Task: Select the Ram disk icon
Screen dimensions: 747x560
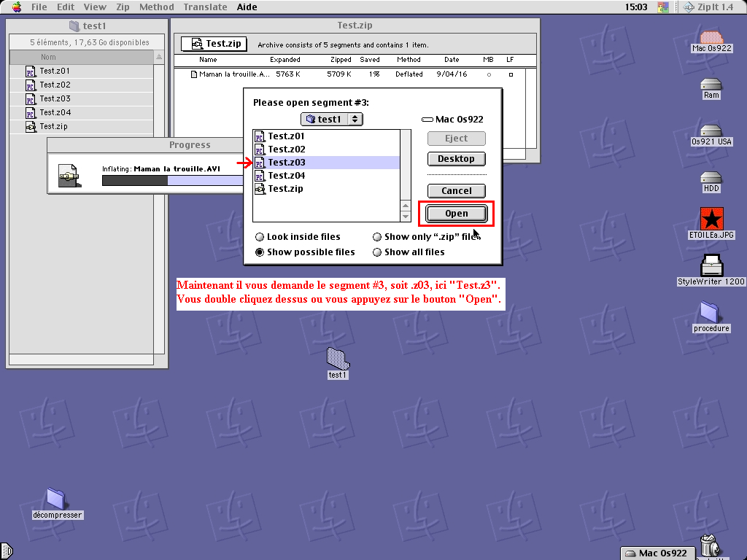Action: (x=711, y=85)
